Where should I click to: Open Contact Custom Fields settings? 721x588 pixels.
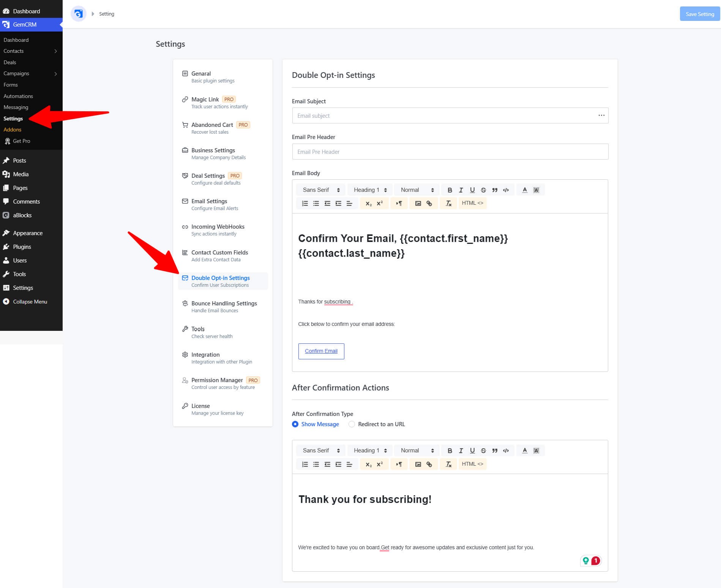pyautogui.click(x=223, y=256)
